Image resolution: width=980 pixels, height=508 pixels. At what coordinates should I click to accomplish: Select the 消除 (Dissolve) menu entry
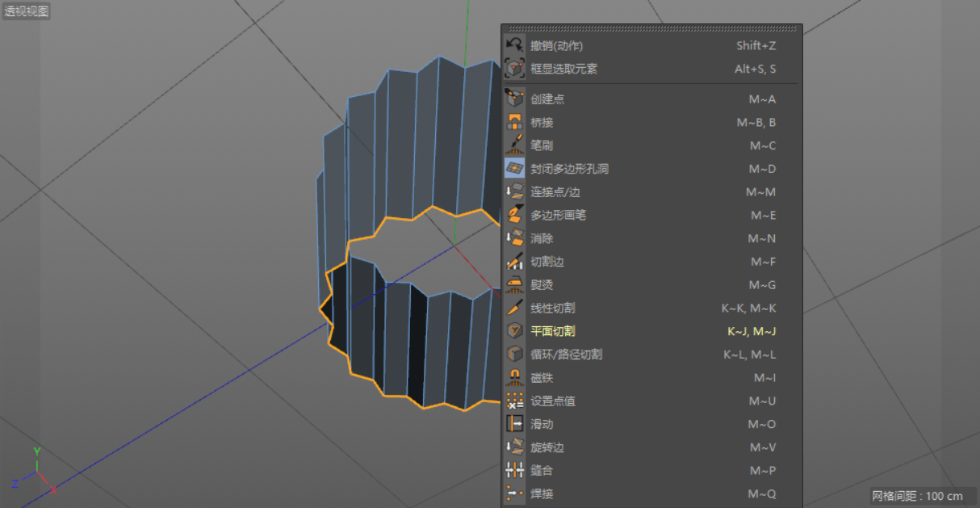click(542, 239)
